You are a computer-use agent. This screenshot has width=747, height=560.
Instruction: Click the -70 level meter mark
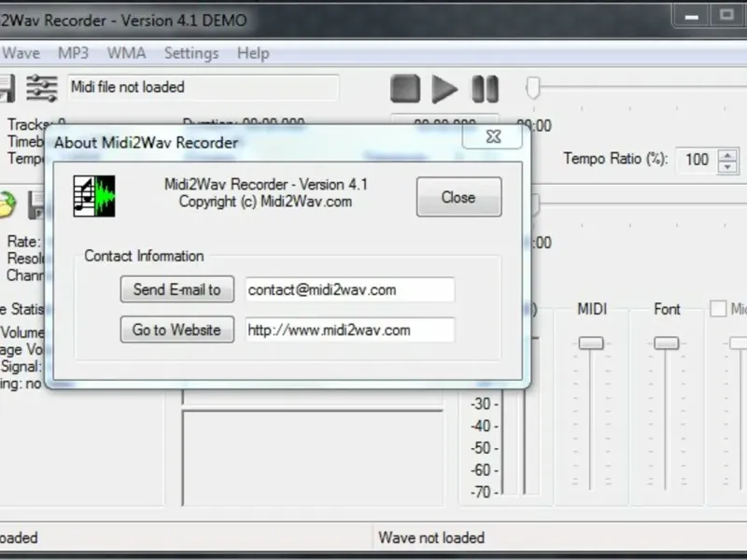484,492
